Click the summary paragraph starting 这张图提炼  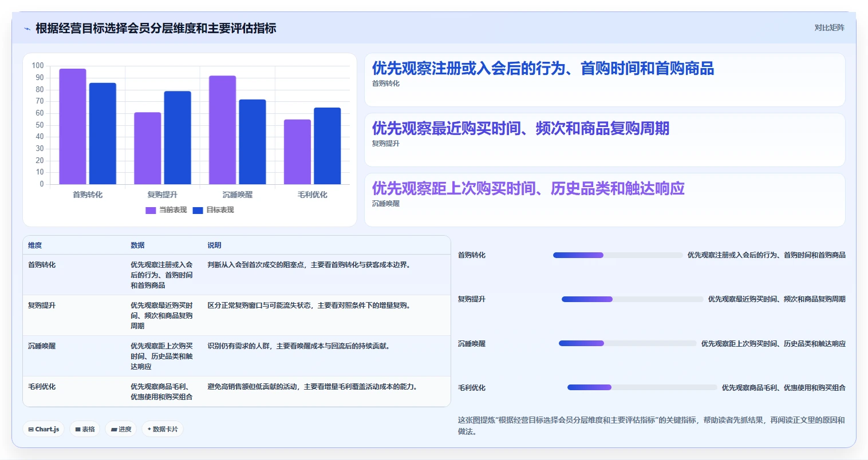click(651, 426)
